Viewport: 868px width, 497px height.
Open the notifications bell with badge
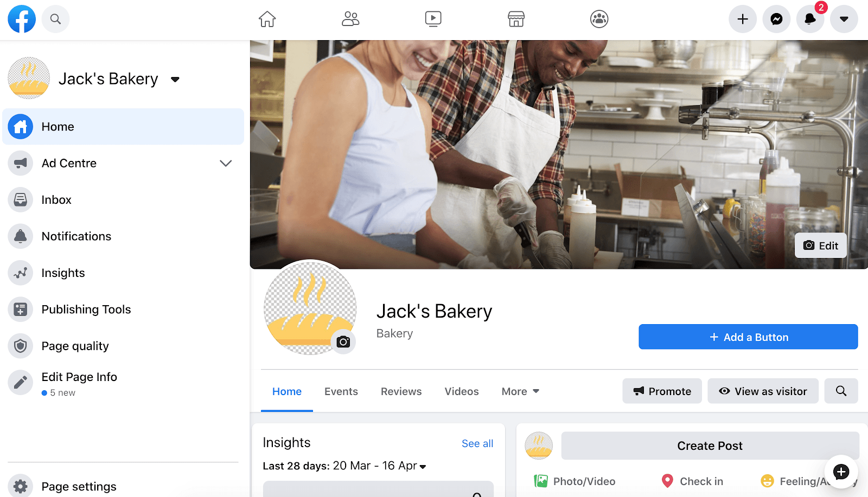(x=810, y=19)
